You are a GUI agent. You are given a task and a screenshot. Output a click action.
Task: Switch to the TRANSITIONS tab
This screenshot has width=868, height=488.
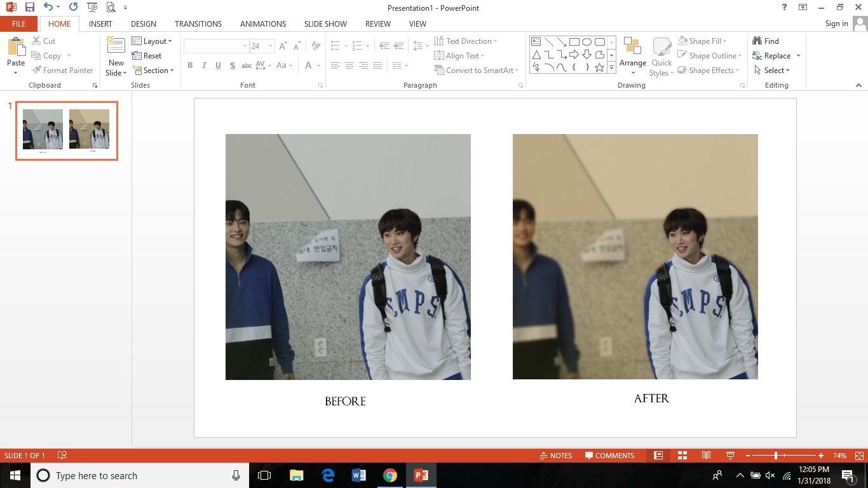point(198,24)
